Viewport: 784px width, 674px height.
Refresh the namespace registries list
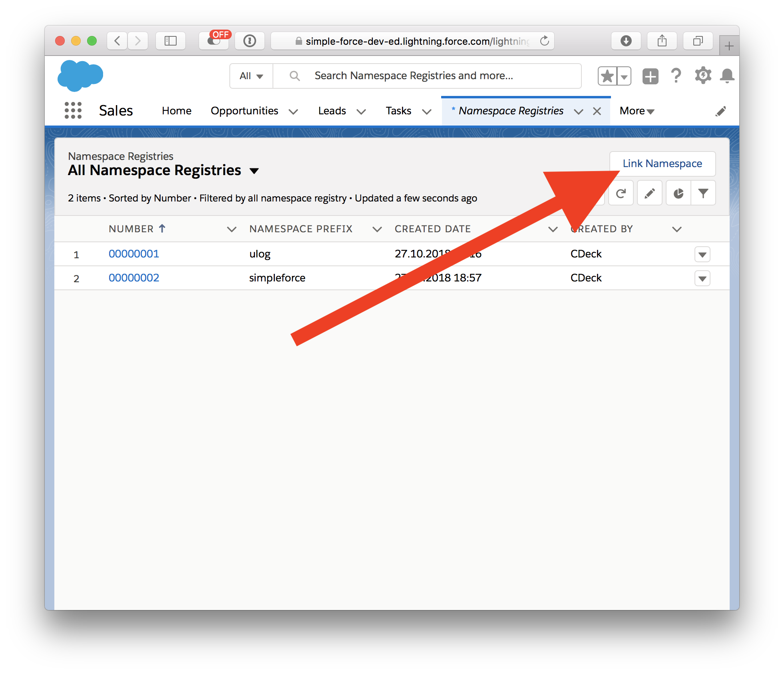(621, 193)
